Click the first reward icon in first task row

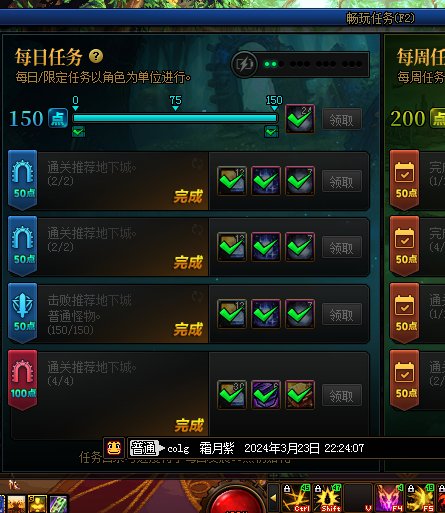click(232, 181)
